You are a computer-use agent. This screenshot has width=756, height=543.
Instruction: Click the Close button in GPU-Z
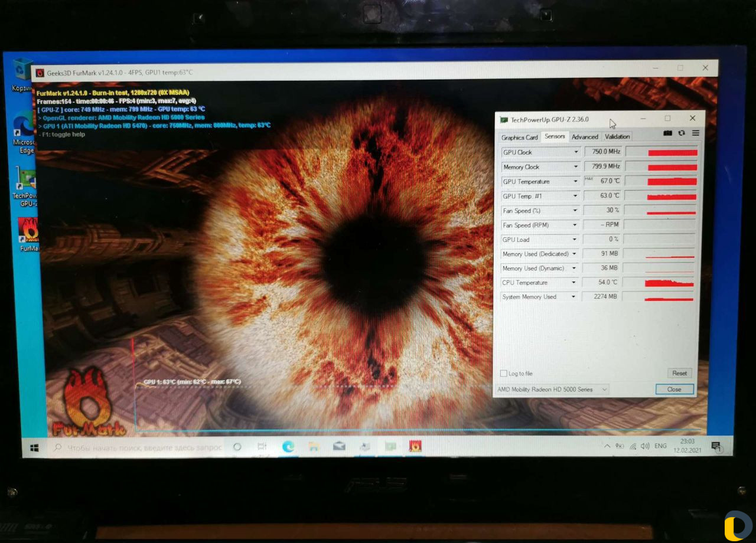coord(674,390)
